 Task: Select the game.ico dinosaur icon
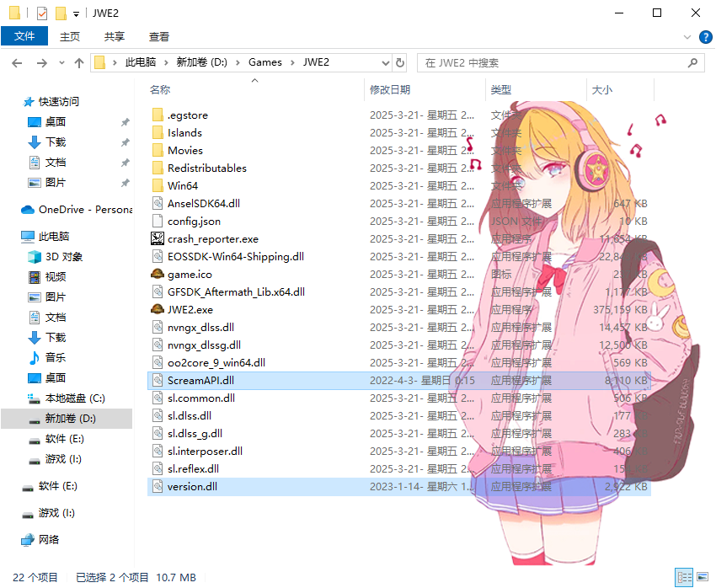coord(157,274)
